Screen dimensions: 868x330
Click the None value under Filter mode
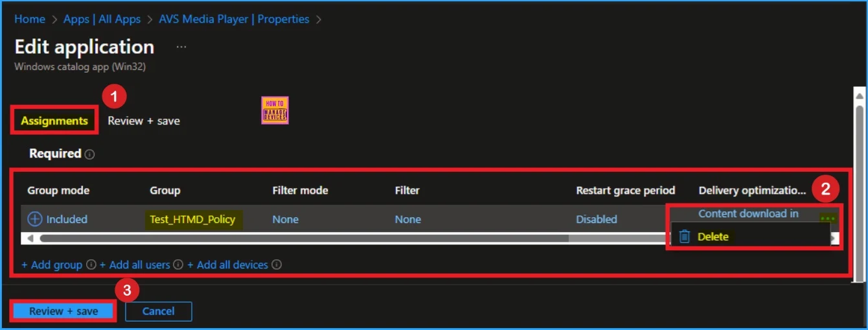(x=286, y=219)
